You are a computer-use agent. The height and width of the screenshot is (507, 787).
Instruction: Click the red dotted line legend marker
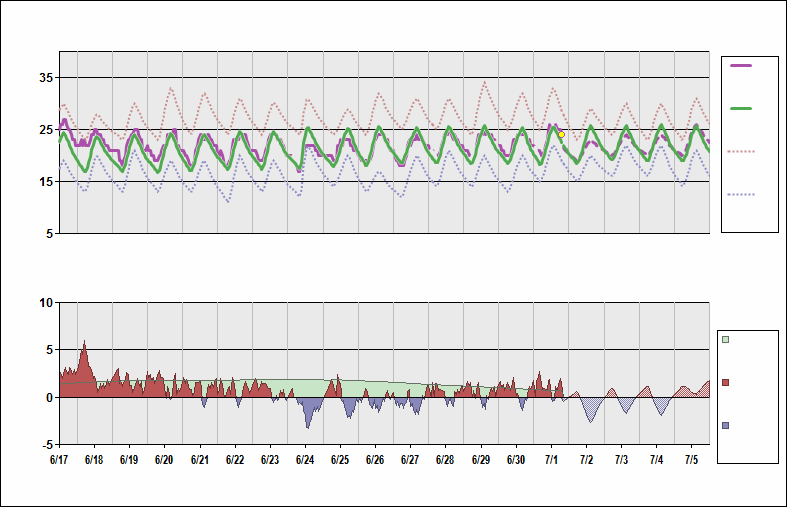pos(741,151)
